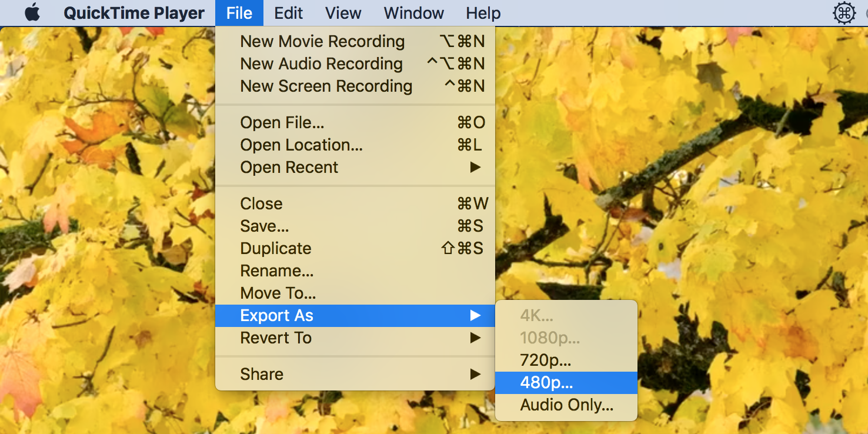Click the Apple logo in menu bar

32,12
